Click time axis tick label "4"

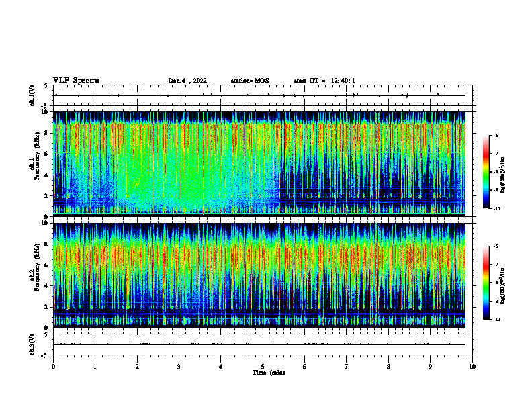coord(221,367)
